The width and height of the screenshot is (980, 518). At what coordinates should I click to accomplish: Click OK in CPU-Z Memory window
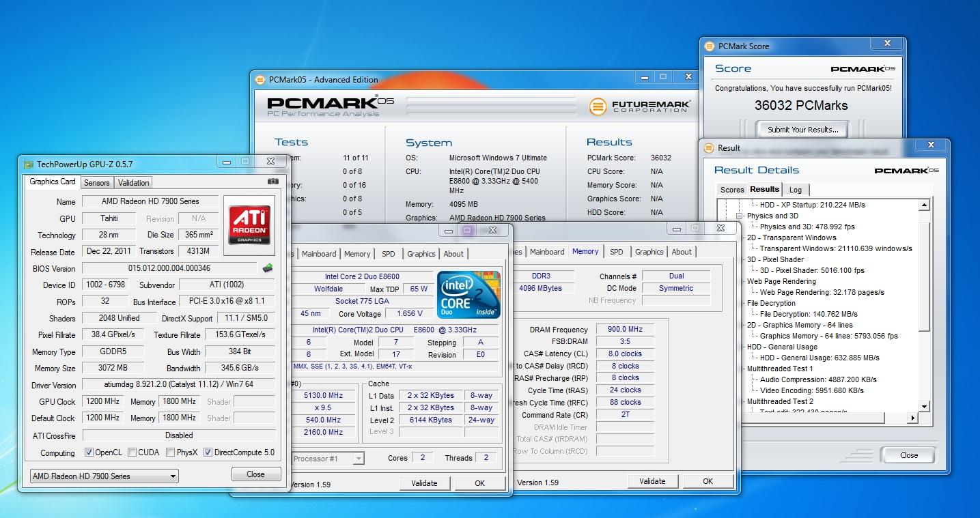708,481
